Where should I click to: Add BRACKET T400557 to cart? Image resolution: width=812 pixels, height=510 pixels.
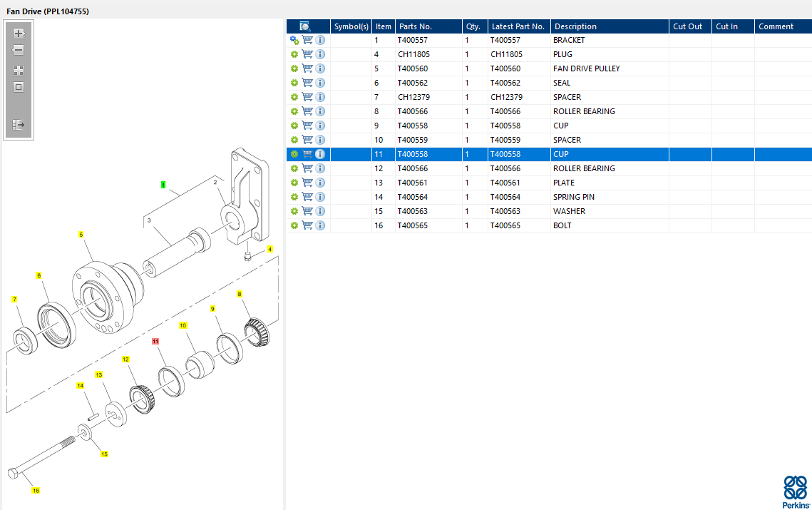[307, 40]
